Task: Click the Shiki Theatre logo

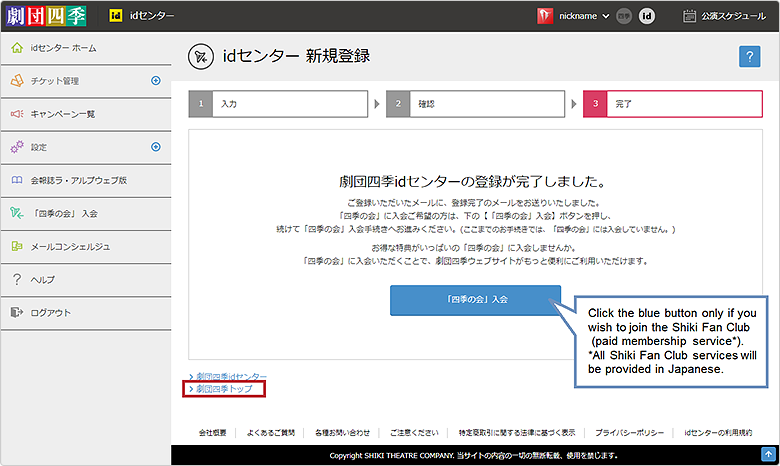Action: point(46,16)
